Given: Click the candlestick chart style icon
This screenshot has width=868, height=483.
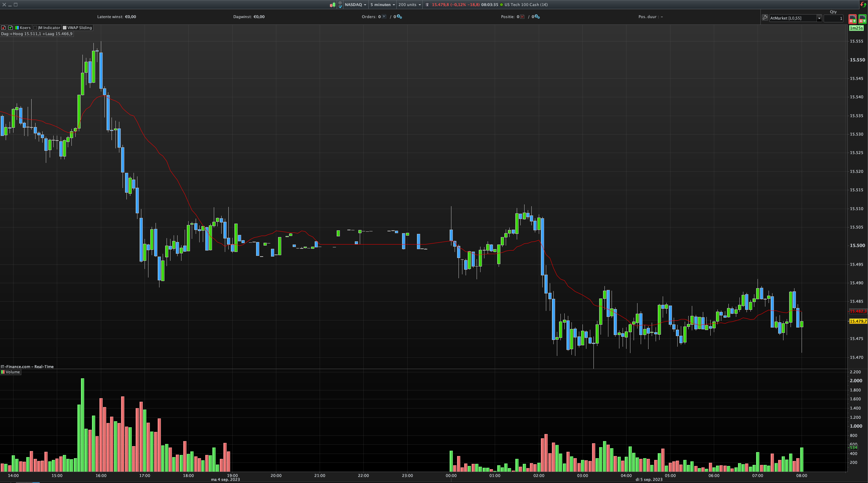Looking at the screenshot, I should (x=332, y=5).
